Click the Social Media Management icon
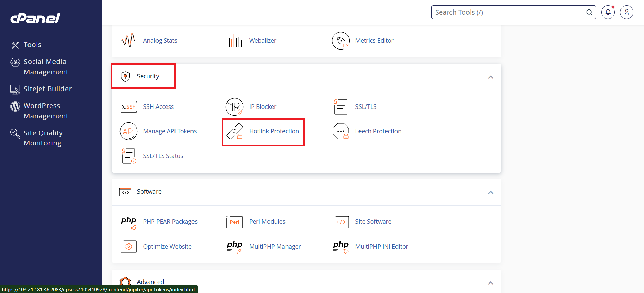Image resolution: width=644 pixels, height=293 pixels. point(15,62)
